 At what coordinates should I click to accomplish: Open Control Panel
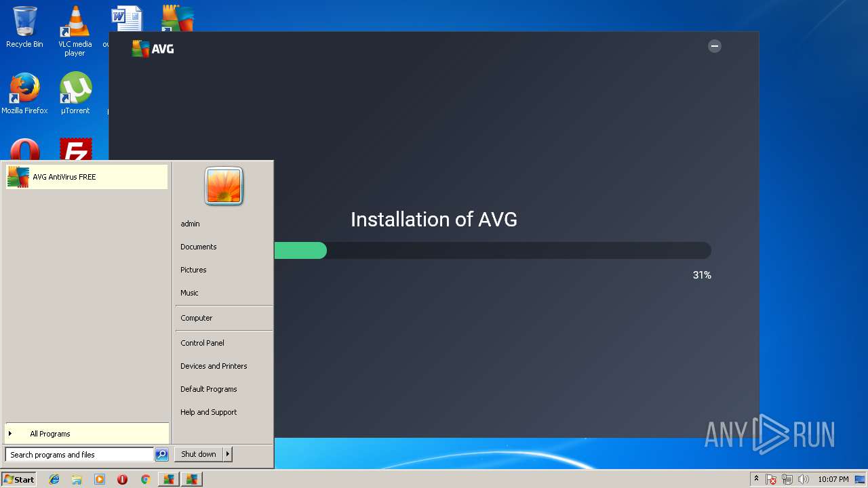[202, 343]
